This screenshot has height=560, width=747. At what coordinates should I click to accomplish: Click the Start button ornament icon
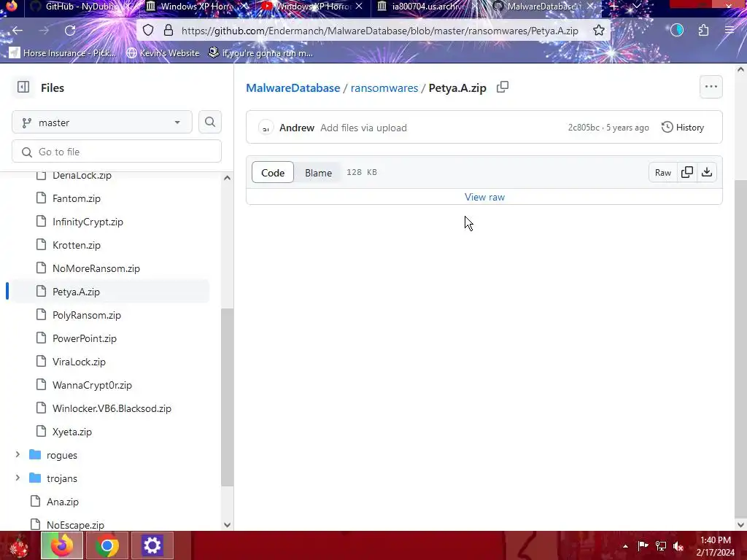pos(18,546)
